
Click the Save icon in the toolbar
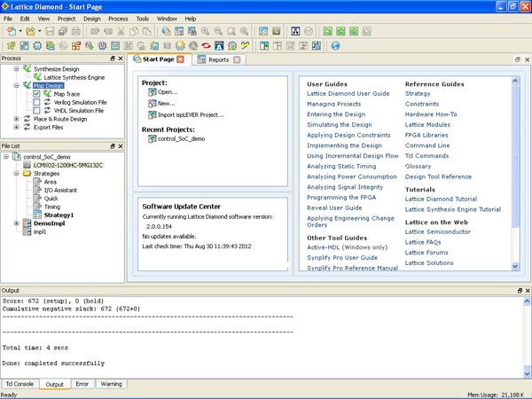pos(48,31)
